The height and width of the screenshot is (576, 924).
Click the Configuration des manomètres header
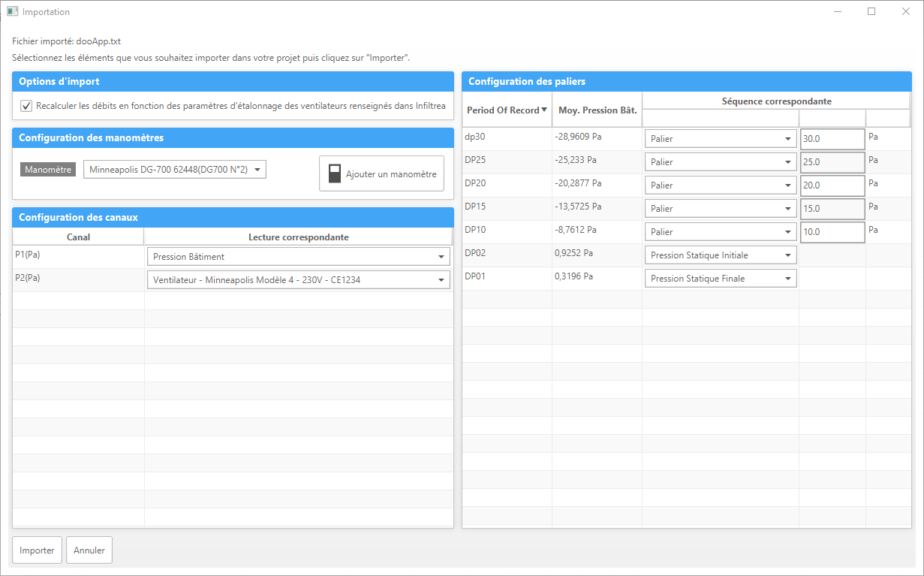coord(233,137)
